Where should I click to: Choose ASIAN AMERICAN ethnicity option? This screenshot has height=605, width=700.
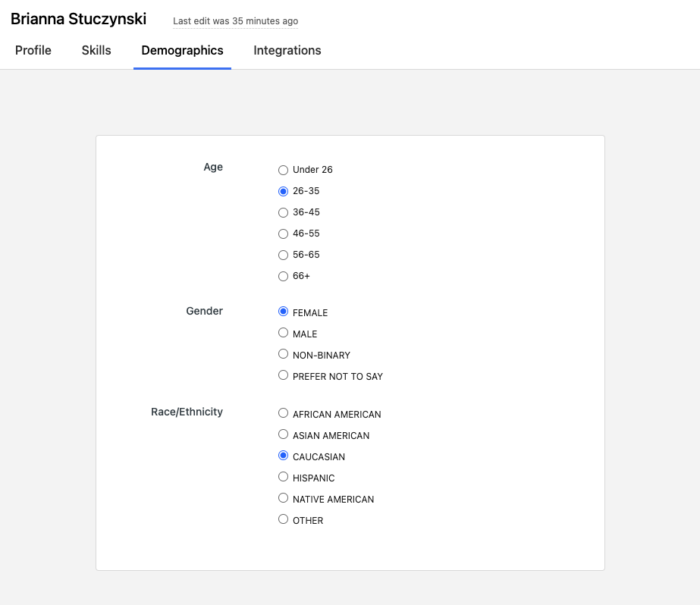(x=283, y=434)
